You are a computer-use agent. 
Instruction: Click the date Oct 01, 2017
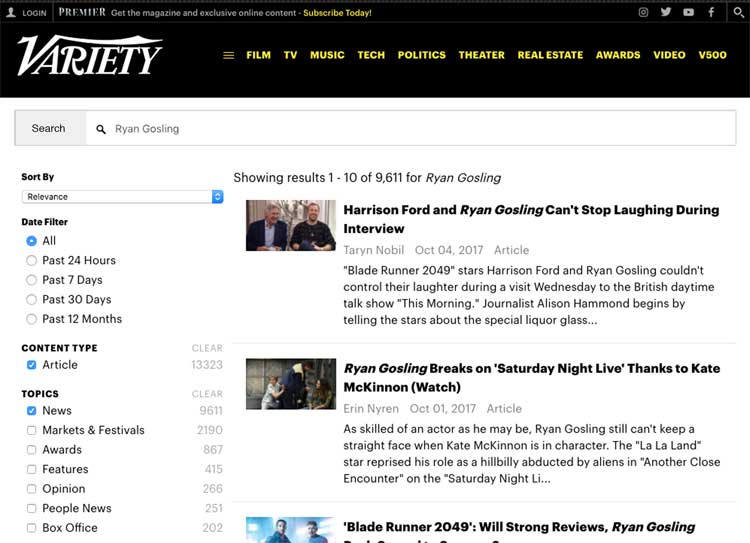442,409
